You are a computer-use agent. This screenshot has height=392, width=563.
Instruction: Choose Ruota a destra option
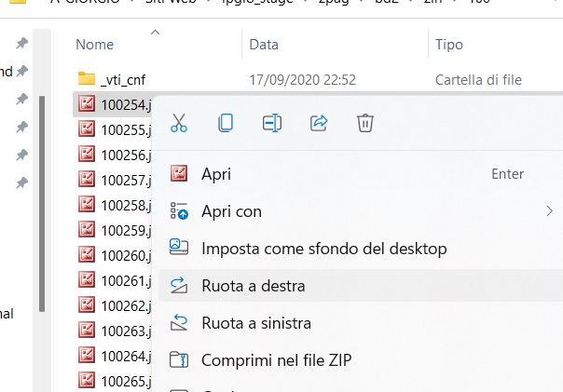(x=253, y=286)
